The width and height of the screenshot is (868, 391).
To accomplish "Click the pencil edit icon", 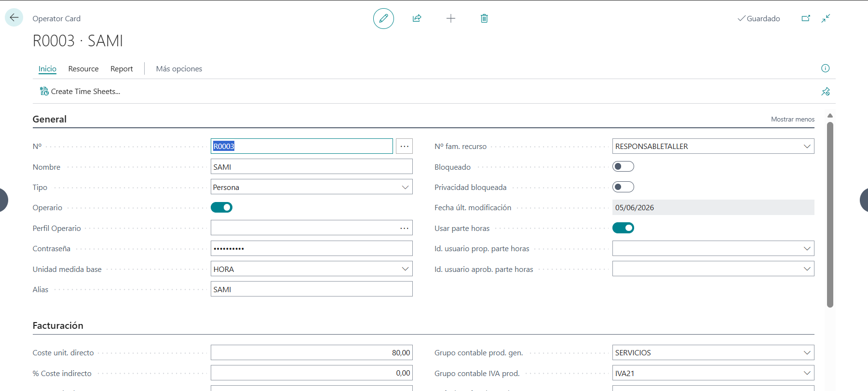I will [383, 18].
